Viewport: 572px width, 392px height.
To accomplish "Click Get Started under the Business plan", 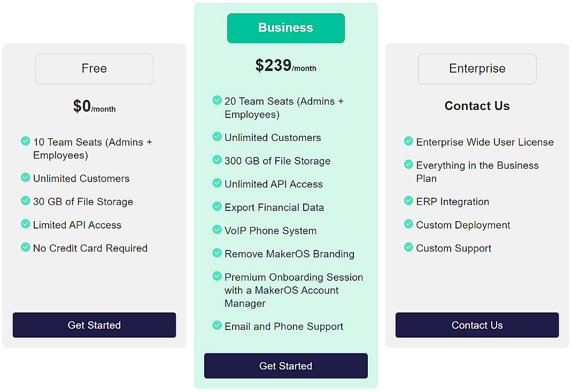I will coord(285,366).
